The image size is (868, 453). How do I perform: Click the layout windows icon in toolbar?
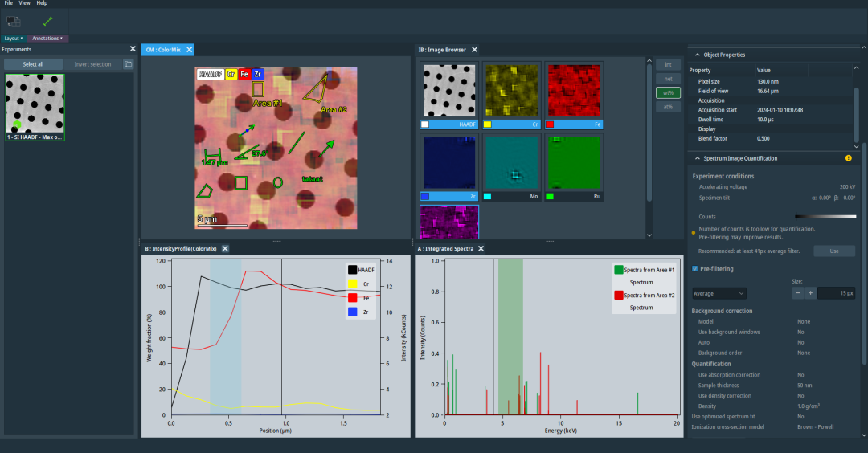pyautogui.click(x=13, y=22)
